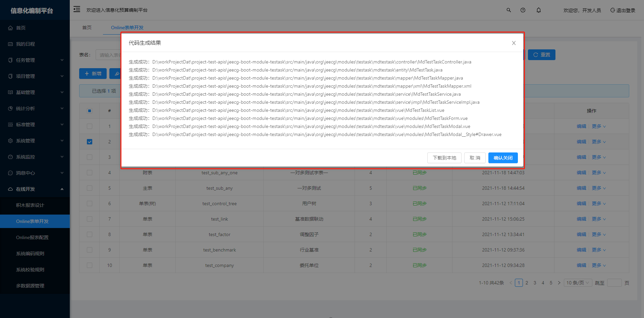
Task: Click the test_company table name cell
Action: [x=219, y=265]
